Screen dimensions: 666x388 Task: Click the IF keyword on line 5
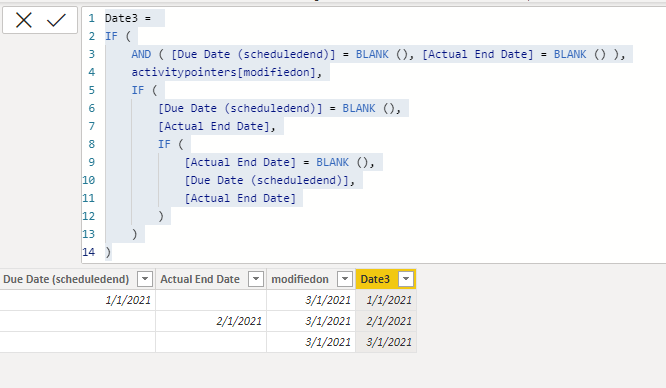tap(138, 90)
